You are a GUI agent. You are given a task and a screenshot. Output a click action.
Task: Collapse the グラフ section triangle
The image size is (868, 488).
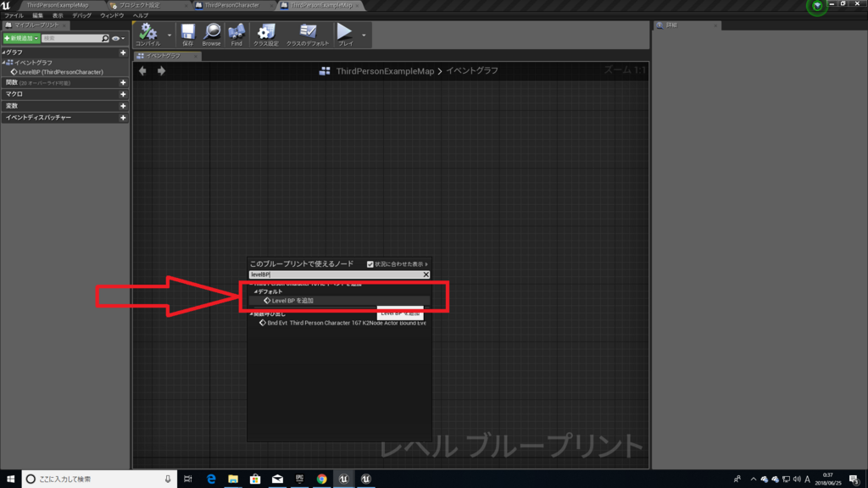[4, 53]
